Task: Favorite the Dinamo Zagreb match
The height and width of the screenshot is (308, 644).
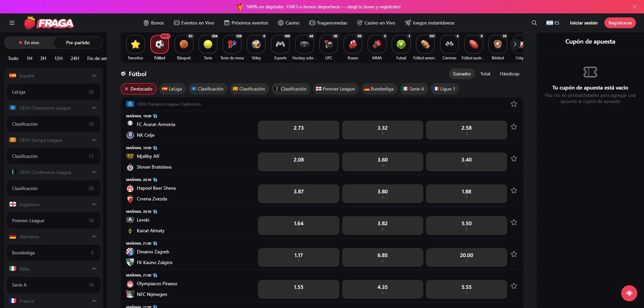Action: (514, 254)
